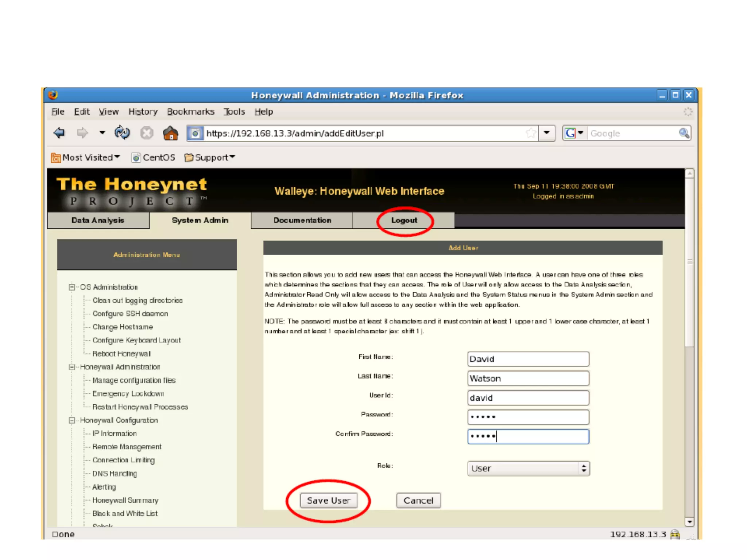Click the CentOS bookmark icon
Viewport: 747px width, 560px height.
click(136, 157)
